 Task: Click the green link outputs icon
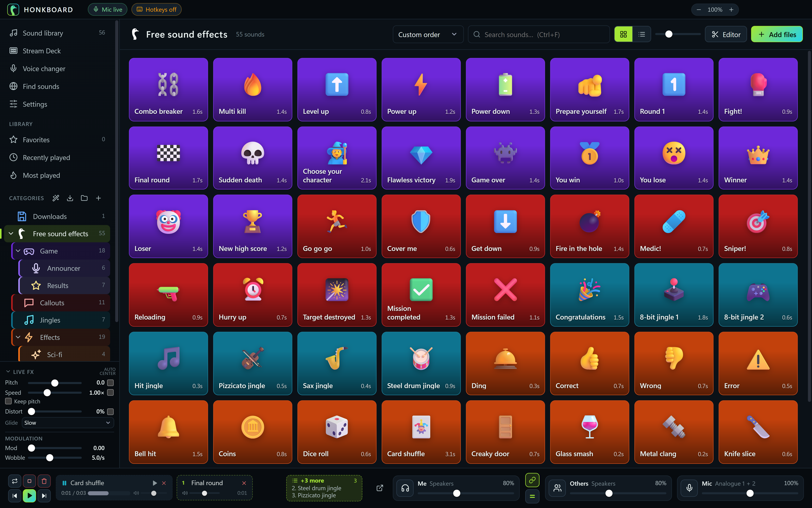point(532,480)
